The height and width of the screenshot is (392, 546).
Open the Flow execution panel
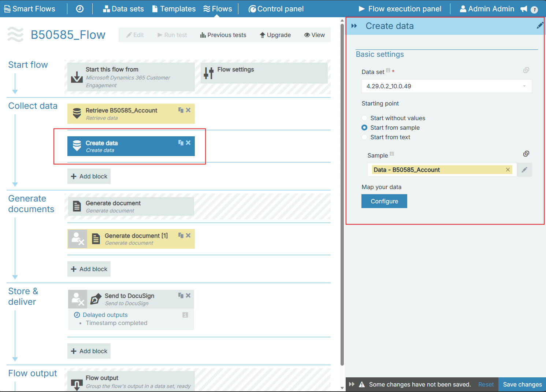tap(400, 9)
